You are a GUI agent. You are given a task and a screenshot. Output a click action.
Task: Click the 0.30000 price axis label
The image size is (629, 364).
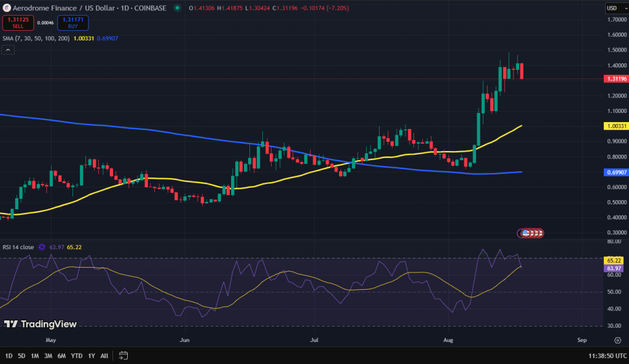[617, 233]
